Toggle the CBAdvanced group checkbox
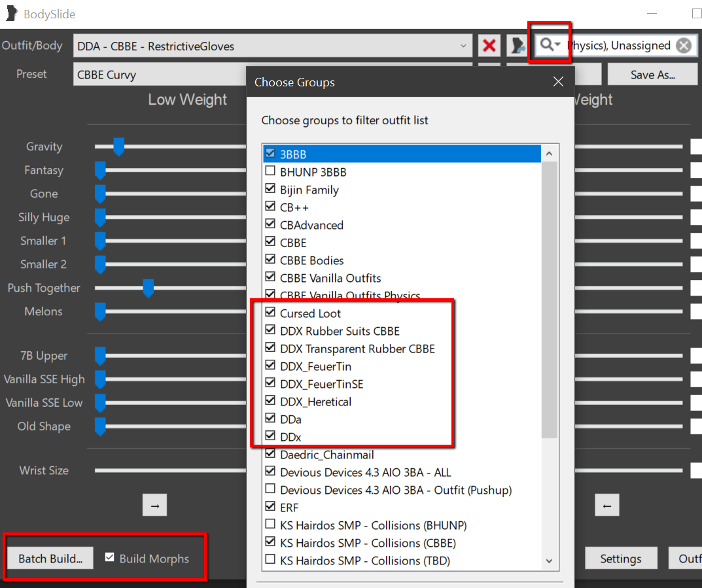The width and height of the screenshot is (702, 588). 270,224
